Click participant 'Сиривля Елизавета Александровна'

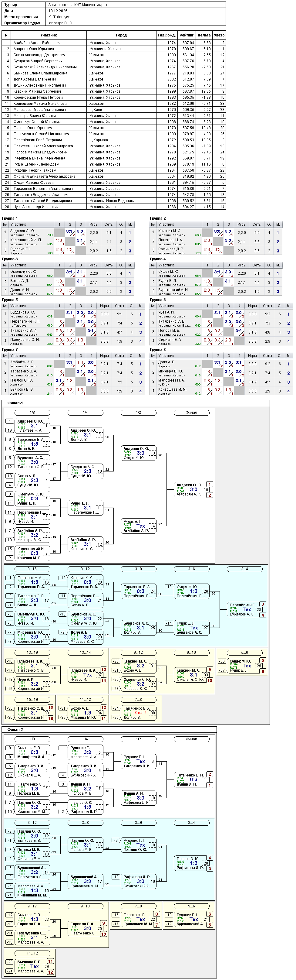coord(45,177)
